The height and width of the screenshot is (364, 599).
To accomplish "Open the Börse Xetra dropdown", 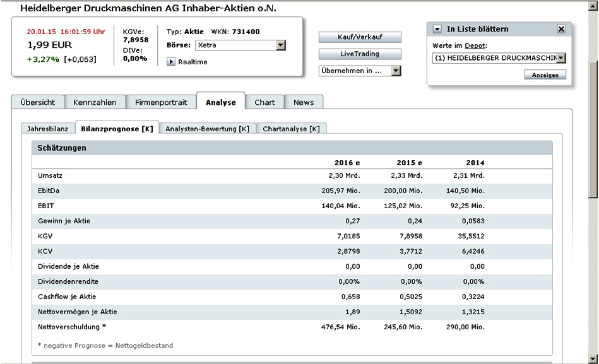I will 281,45.
